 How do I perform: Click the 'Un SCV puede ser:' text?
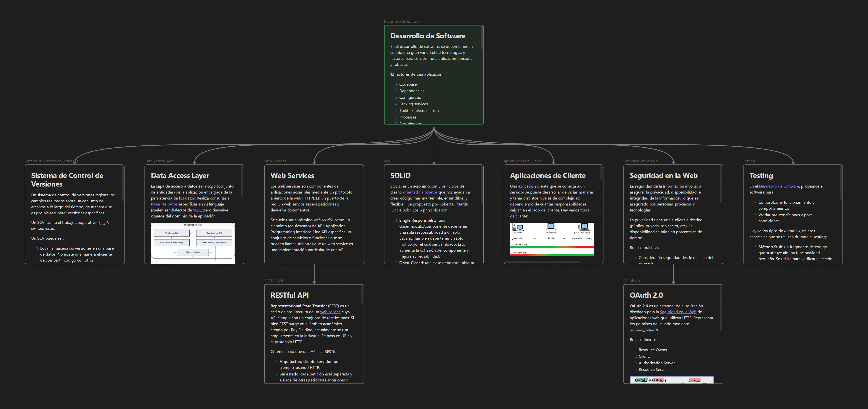point(47,238)
